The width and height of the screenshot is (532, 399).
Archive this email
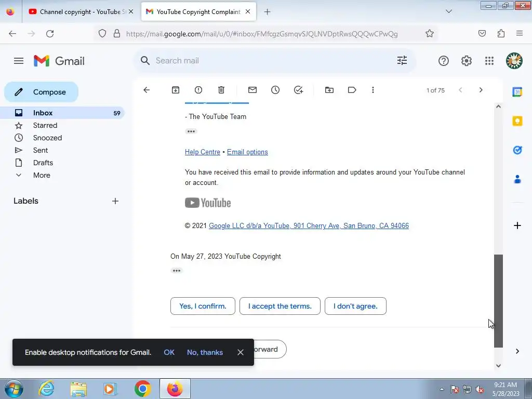(x=176, y=90)
